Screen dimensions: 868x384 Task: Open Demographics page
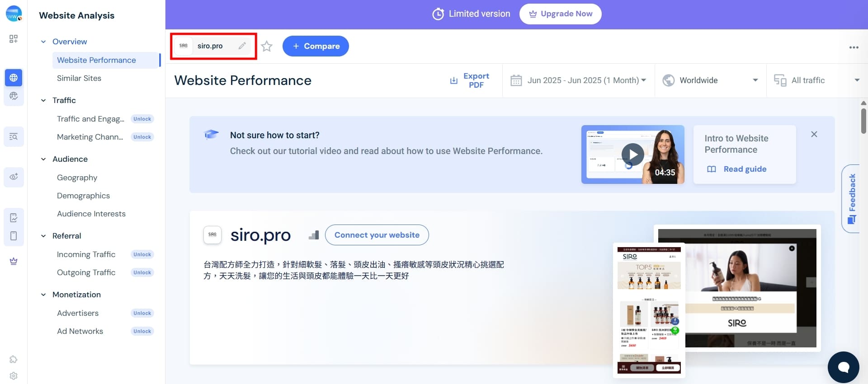point(83,196)
